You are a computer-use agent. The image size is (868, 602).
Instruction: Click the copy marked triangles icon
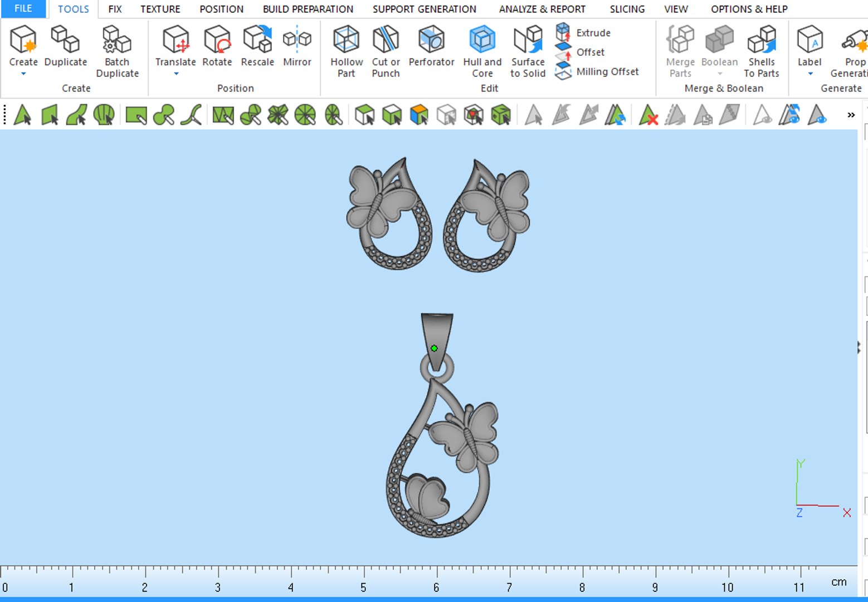click(x=703, y=115)
